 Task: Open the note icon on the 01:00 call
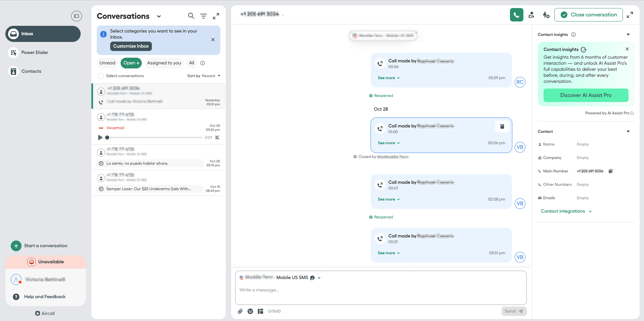(x=502, y=126)
